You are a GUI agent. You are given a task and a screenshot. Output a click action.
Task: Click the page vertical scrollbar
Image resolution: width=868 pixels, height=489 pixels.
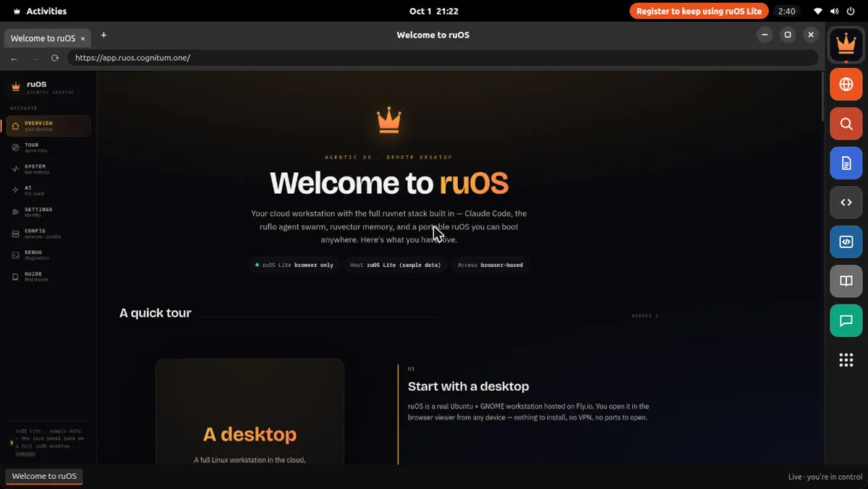pos(824,97)
